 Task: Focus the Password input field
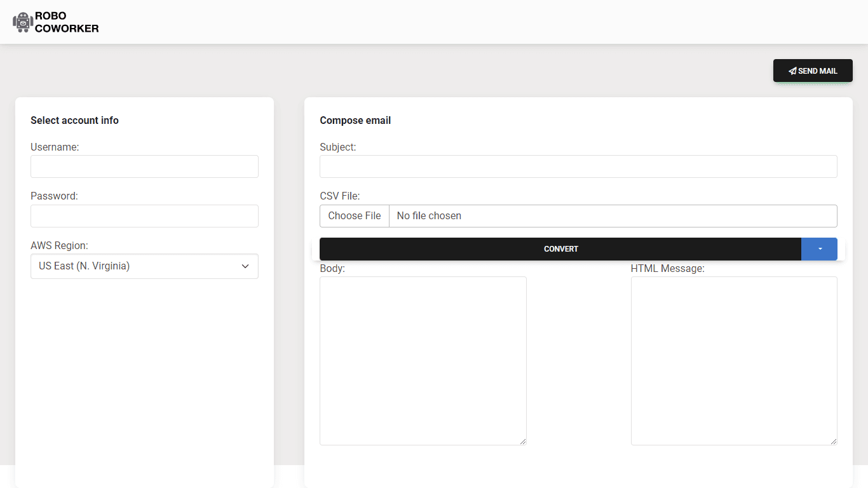click(x=144, y=216)
